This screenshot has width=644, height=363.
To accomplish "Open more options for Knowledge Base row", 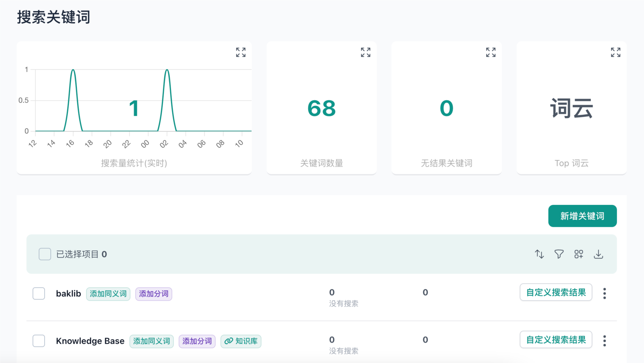I will click(605, 341).
